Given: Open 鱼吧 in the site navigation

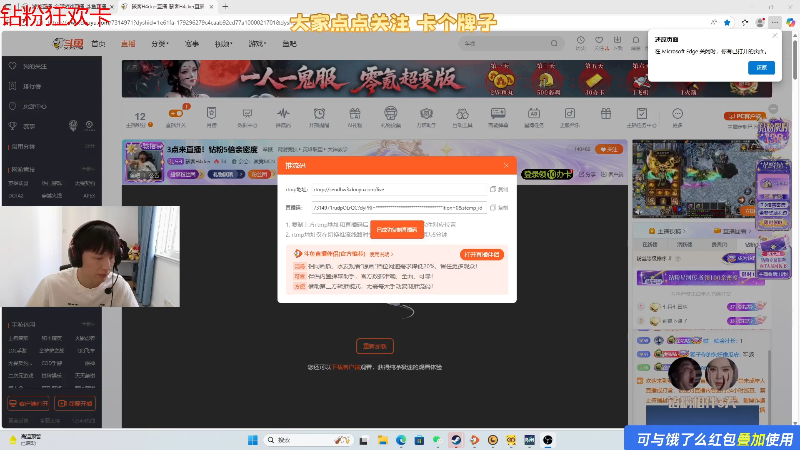Looking at the screenshot, I should pos(289,44).
